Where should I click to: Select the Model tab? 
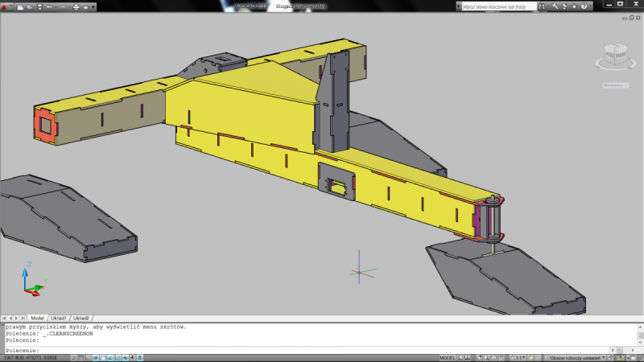click(x=37, y=318)
